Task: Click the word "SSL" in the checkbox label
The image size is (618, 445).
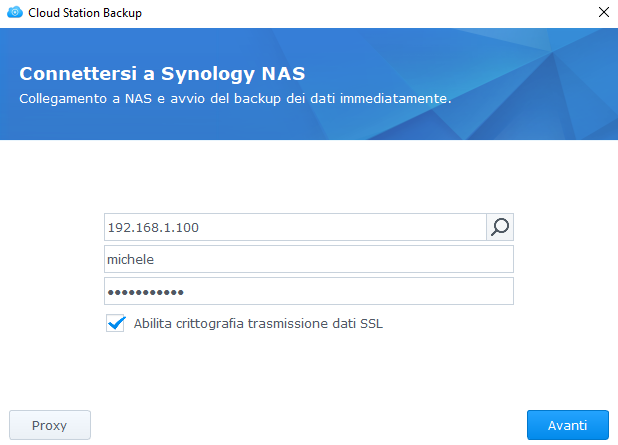Action: (371, 323)
